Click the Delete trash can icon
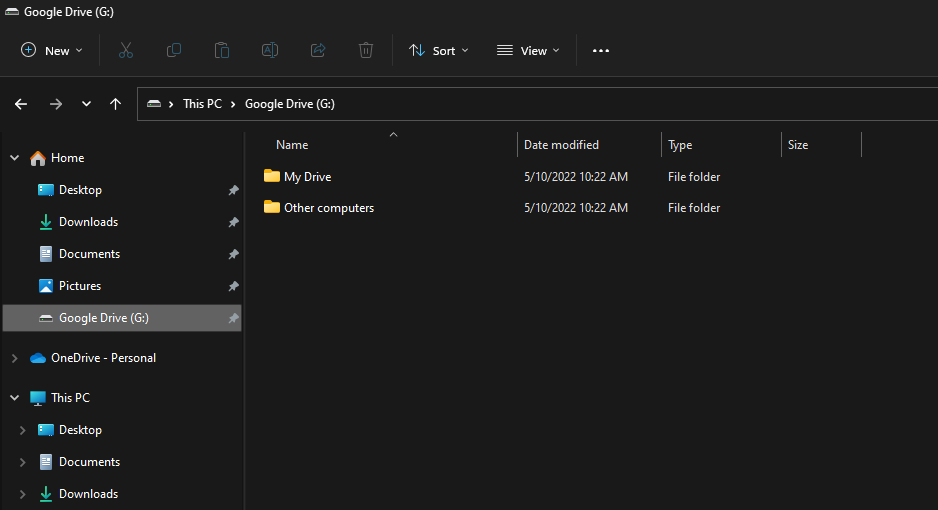The image size is (938, 510). 366,51
